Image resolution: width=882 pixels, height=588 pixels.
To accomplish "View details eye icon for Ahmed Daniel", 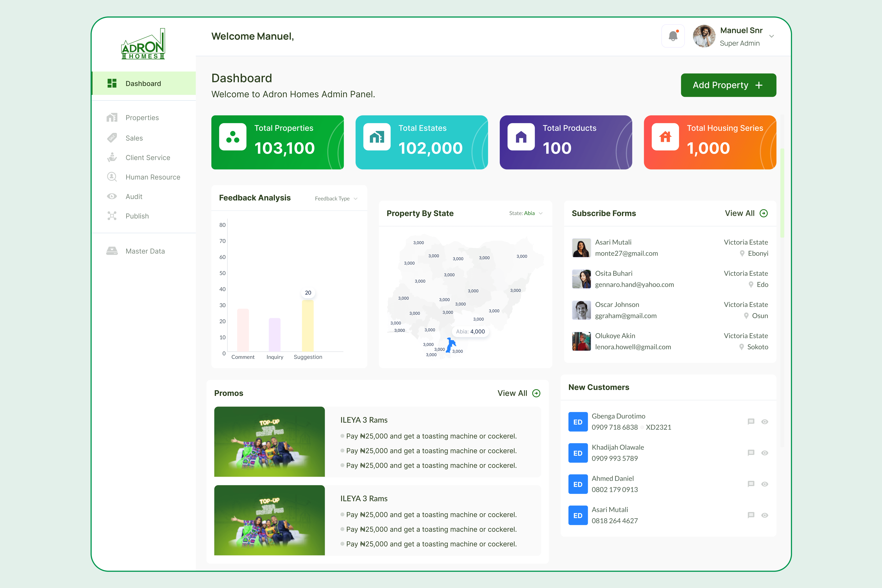I will pos(765,484).
